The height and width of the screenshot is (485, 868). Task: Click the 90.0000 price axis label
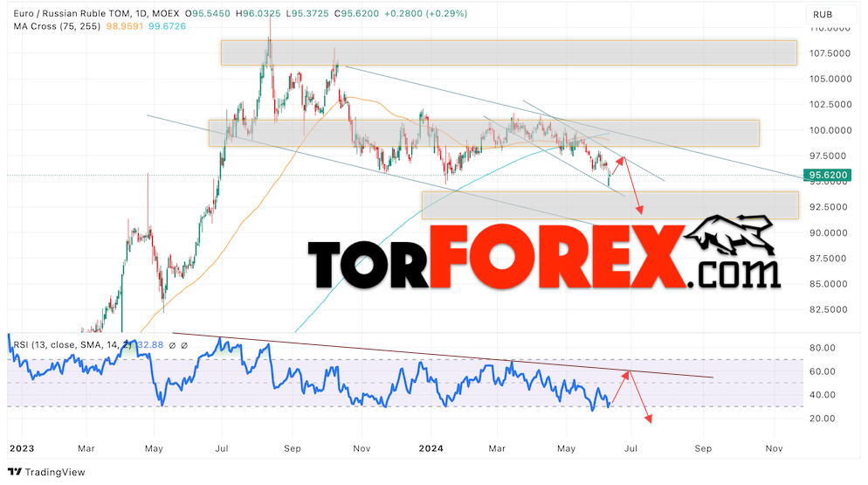click(830, 232)
